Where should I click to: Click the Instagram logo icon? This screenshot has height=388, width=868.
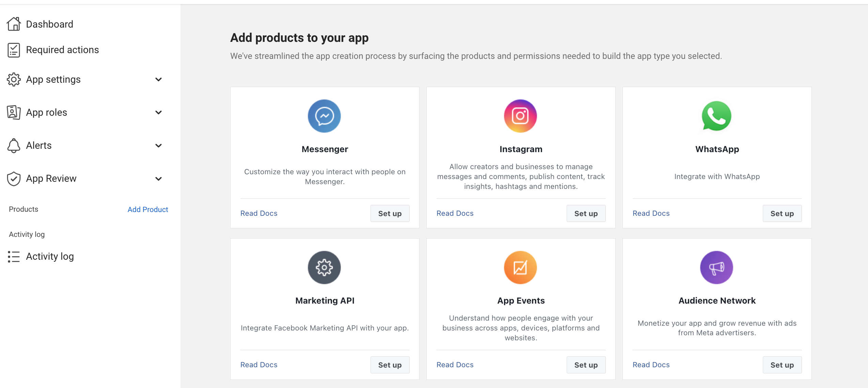click(x=520, y=116)
